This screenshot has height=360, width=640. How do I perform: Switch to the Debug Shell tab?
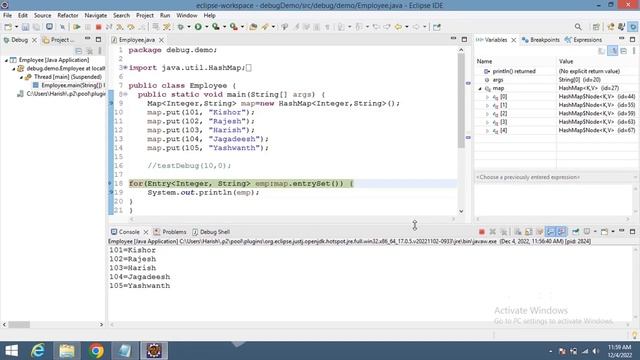tap(211, 232)
